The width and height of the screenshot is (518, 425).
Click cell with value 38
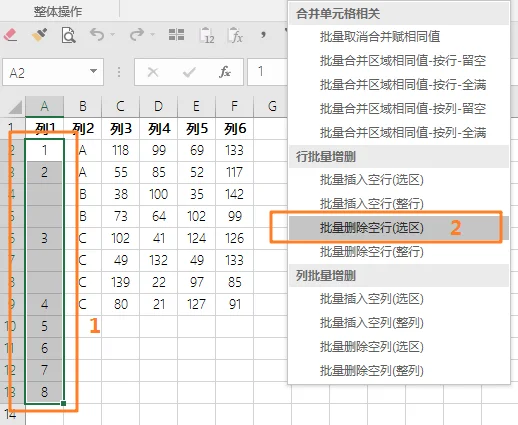click(120, 194)
